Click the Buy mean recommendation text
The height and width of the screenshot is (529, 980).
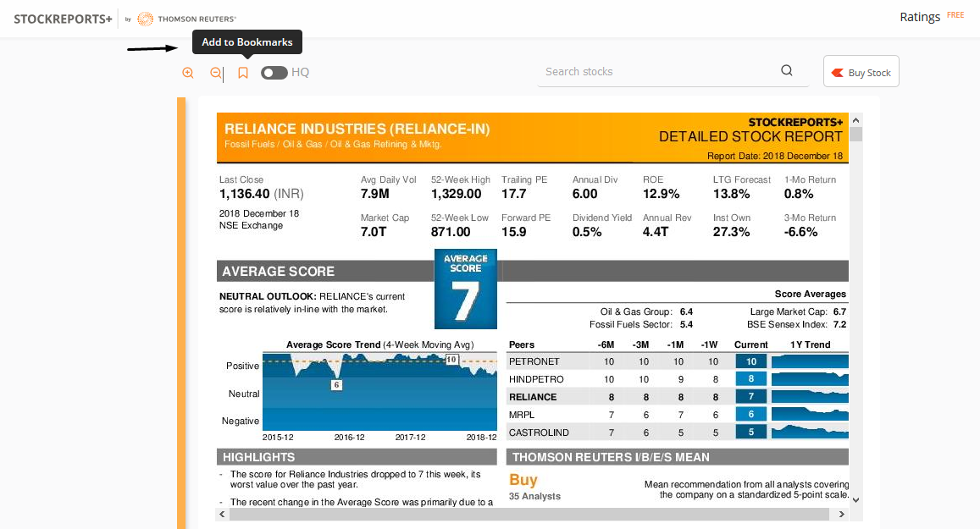click(x=523, y=480)
